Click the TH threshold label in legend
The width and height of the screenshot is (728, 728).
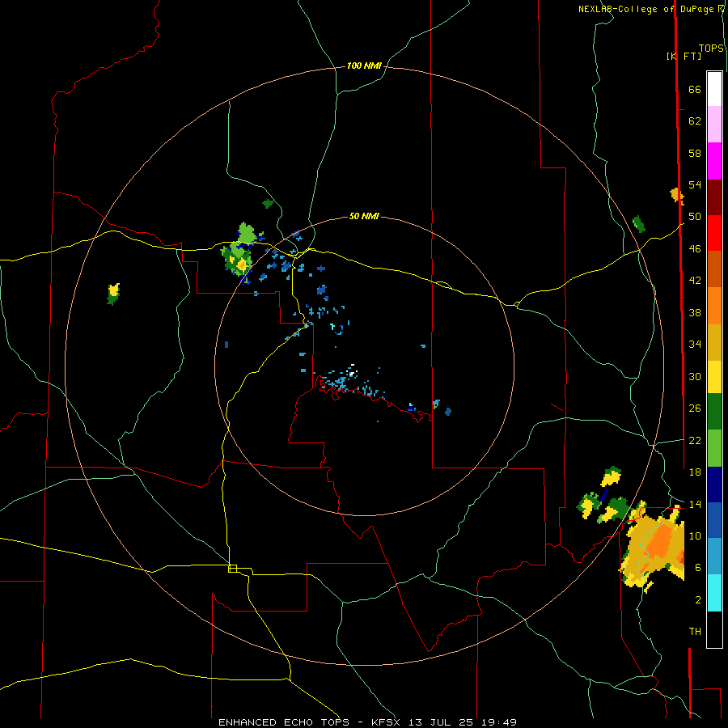(695, 631)
